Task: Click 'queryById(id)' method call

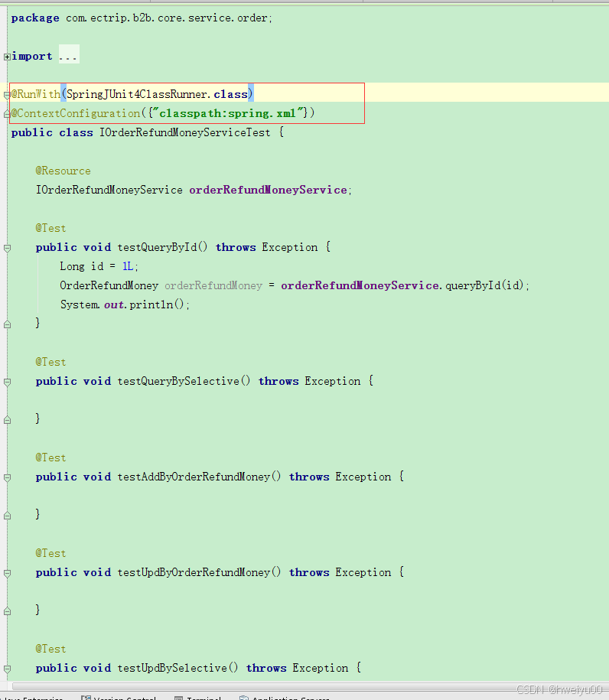Action: (x=484, y=285)
